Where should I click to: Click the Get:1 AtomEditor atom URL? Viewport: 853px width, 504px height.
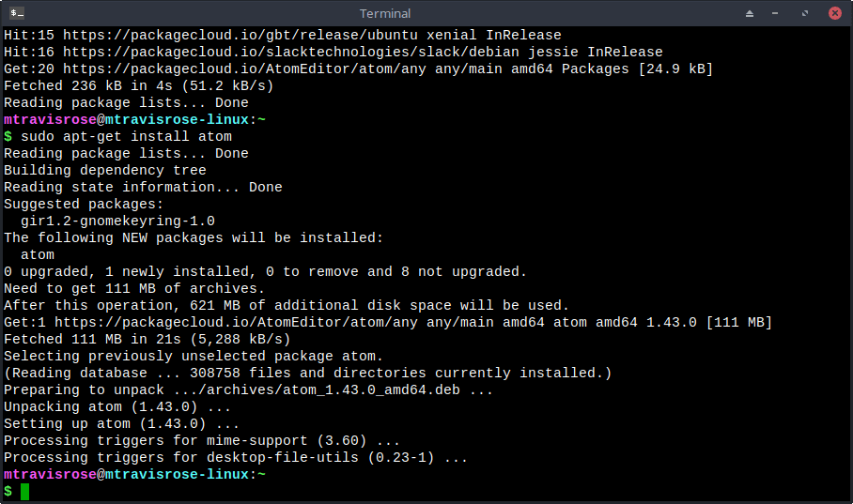[x=236, y=323]
